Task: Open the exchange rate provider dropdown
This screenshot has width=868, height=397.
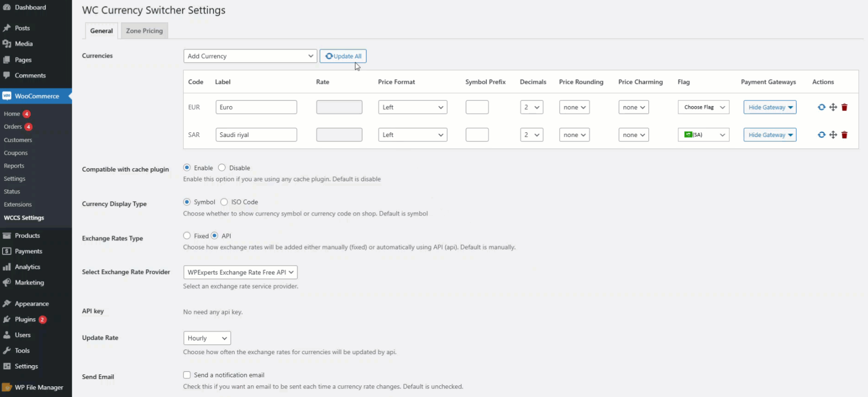Action: pos(240,272)
